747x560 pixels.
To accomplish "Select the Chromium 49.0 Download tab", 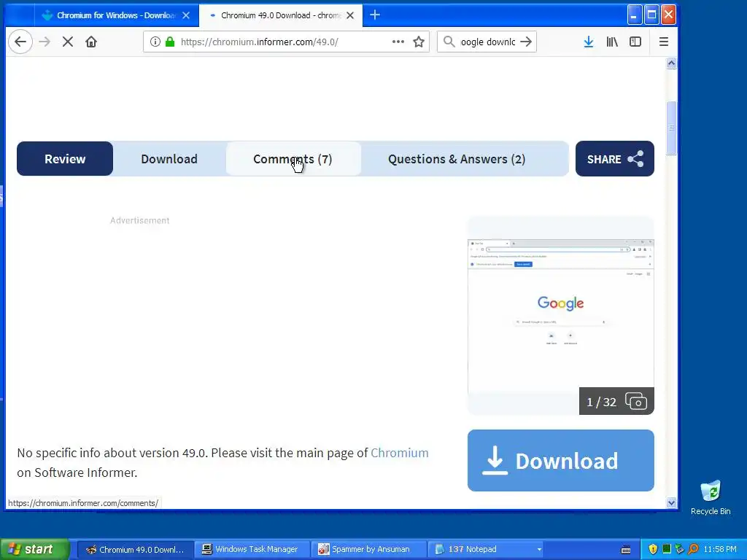I will 280,15.
